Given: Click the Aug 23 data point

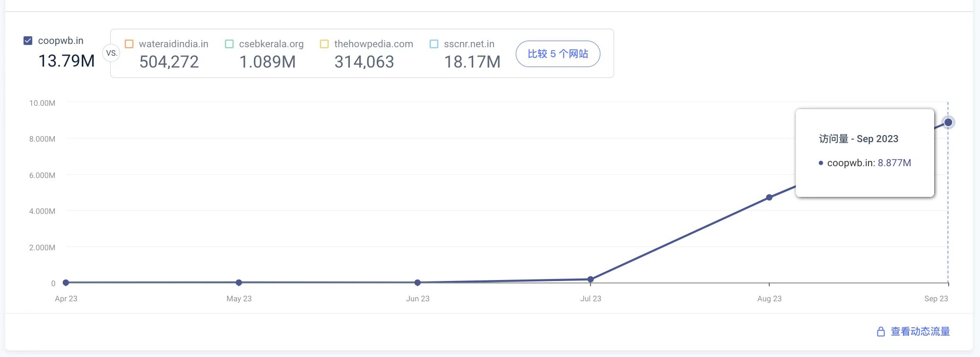Looking at the screenshot, I should 769,197.
